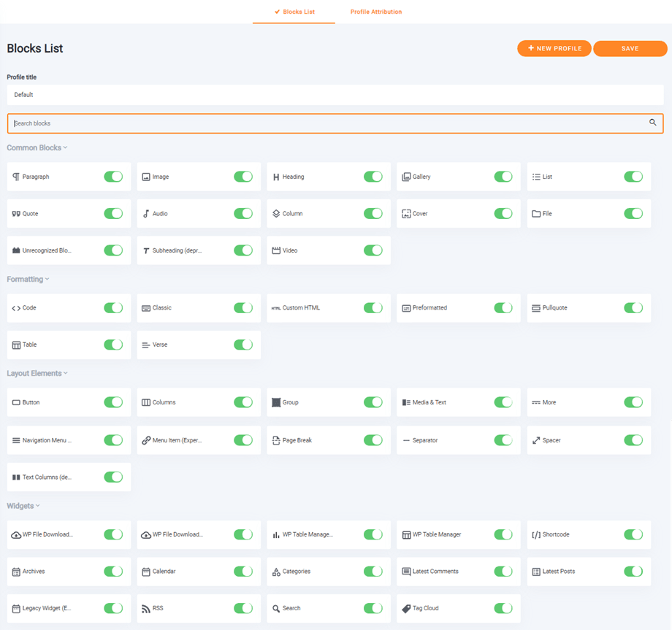The width and height of the screenshot is (672, 630).
Task: Click the Tag Cloud block tag icon
Action: click(x=406, y=609)
